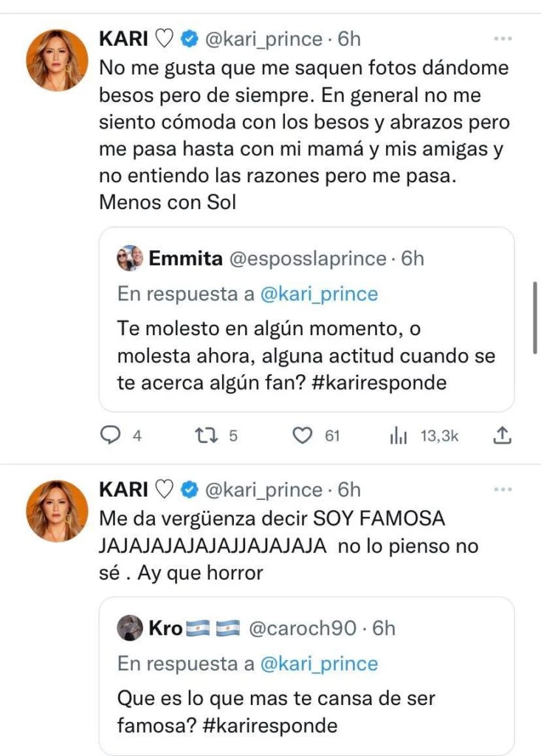Click @kari_prince mention in Kro's reply
This screenshot has width=541, height=756.
(318, 664)
